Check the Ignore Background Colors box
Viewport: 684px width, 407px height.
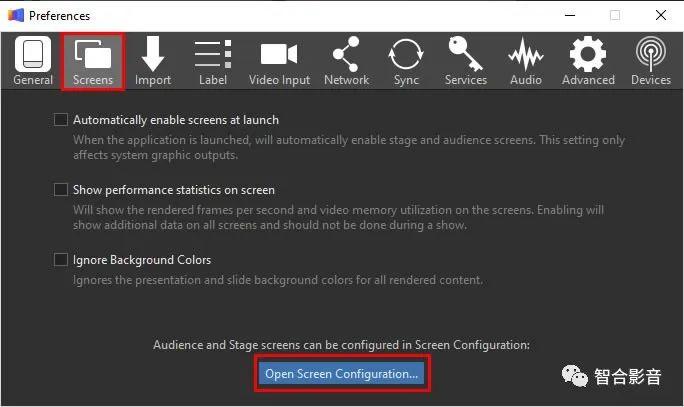(x=60, y=260)
